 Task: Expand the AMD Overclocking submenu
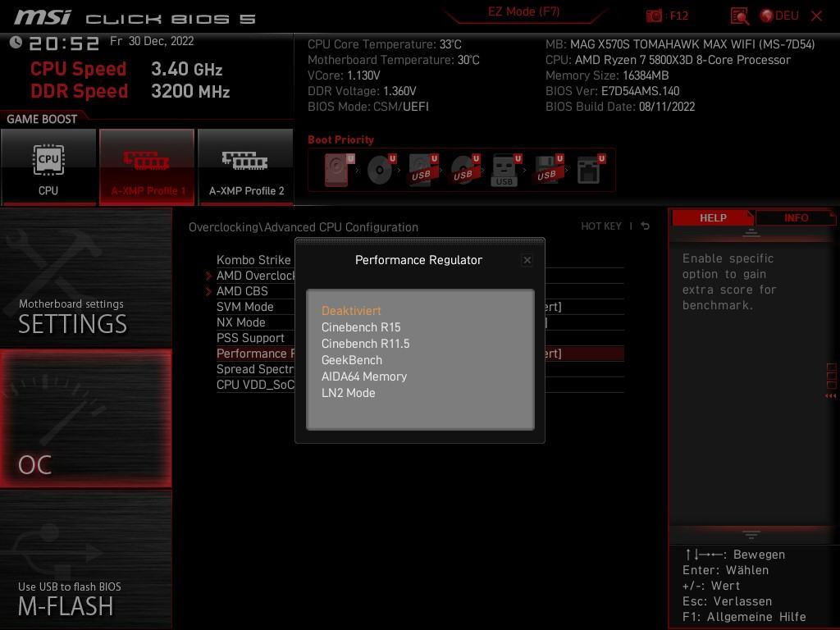(256, 276)
